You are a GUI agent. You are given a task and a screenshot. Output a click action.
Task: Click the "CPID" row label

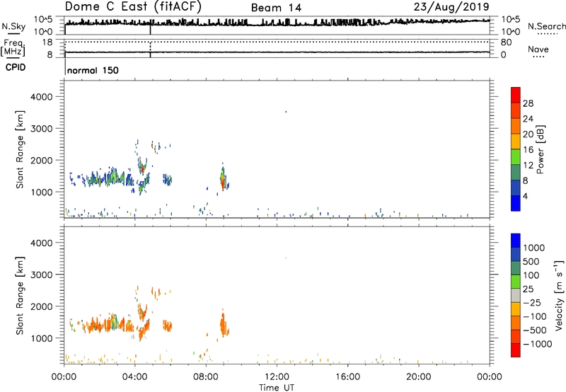point(16,67)
